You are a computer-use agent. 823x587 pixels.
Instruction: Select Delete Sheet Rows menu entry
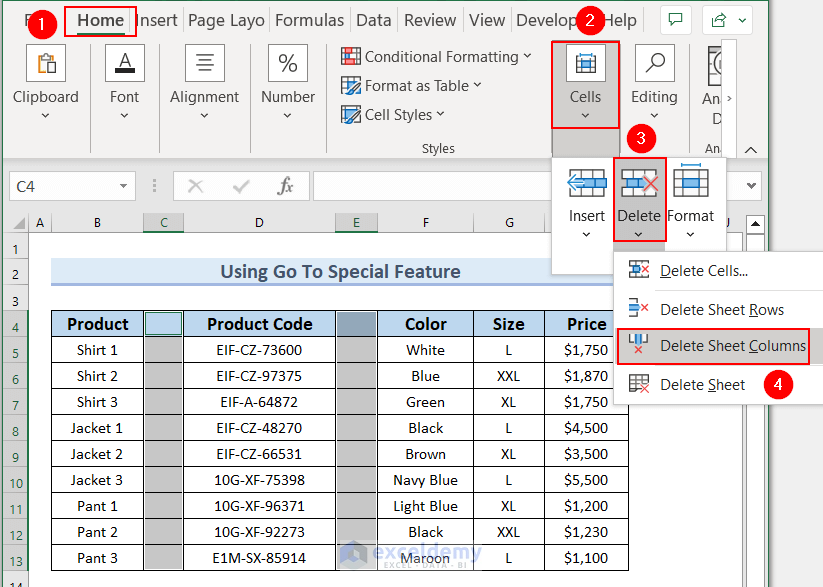pyautogui.click(x=721, y=310)
